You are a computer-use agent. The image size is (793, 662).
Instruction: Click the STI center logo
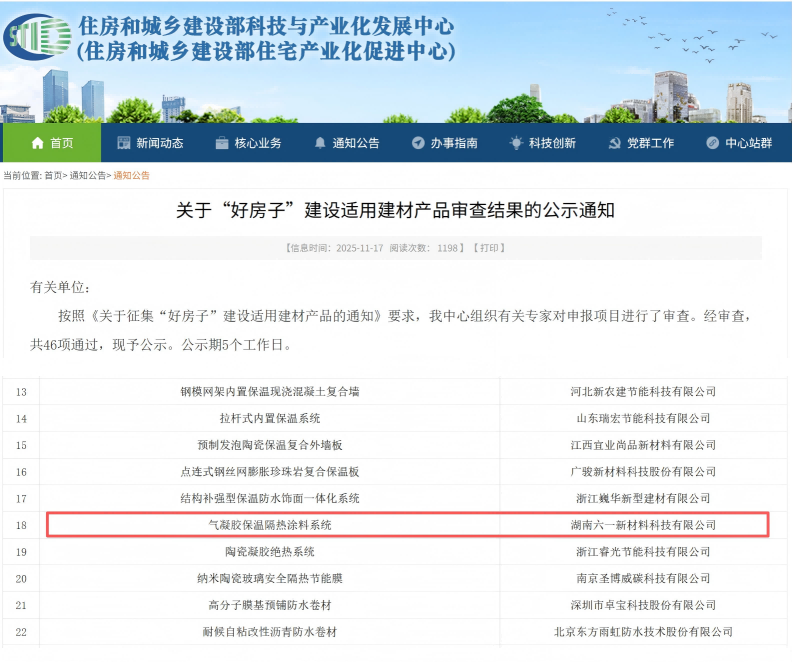pyautogui.click(x=37, y=36)
